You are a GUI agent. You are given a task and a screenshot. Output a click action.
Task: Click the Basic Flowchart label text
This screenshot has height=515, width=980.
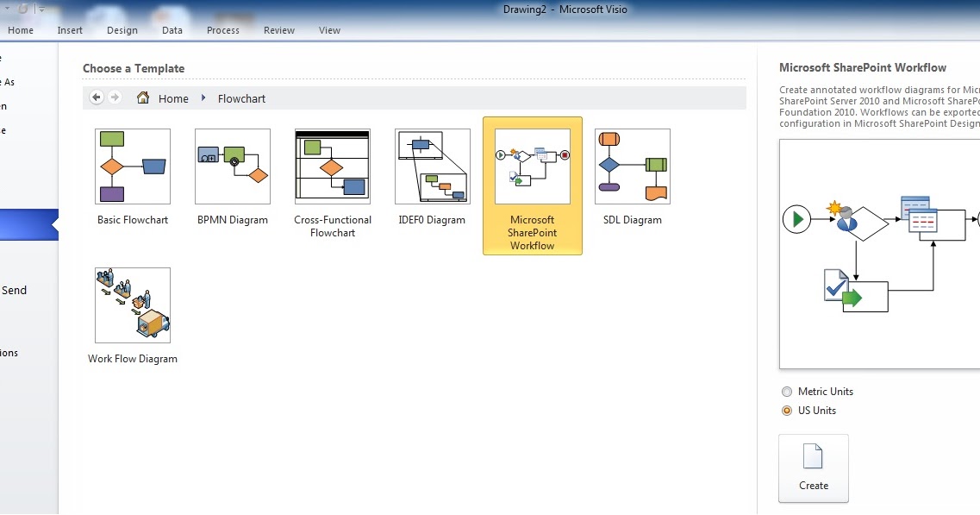[x=133, y=220]
